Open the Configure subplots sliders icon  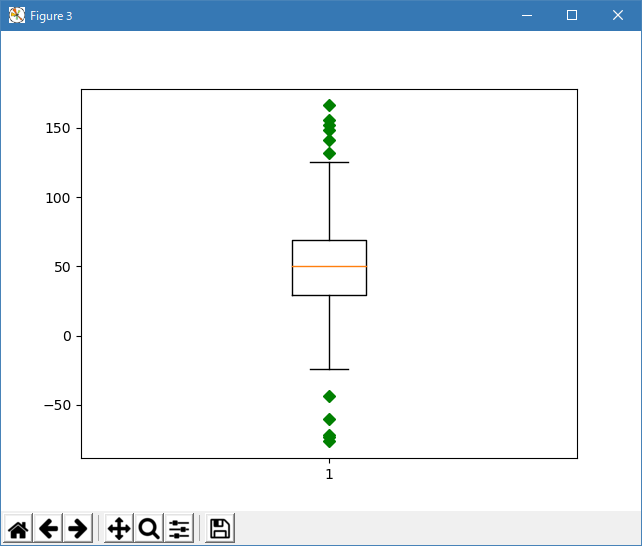coord(179,529)
